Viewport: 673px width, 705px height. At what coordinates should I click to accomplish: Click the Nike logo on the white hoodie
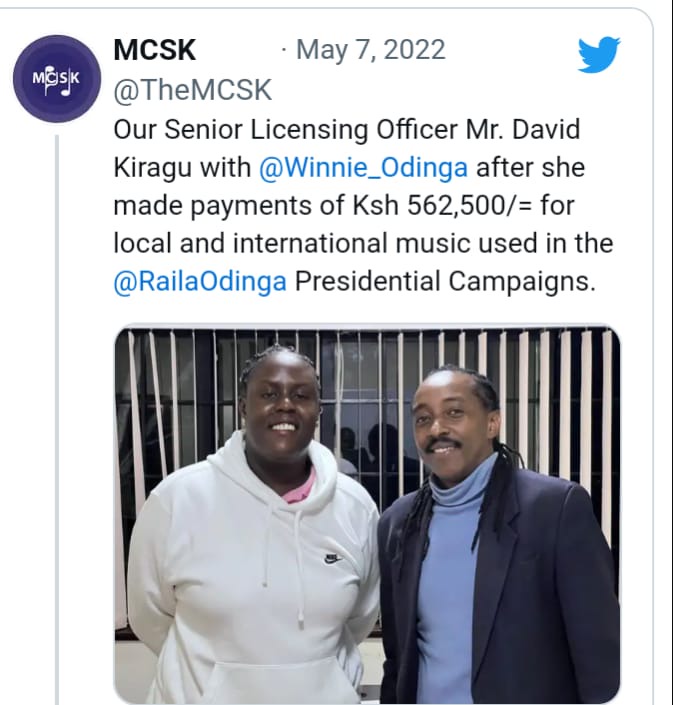333,559
